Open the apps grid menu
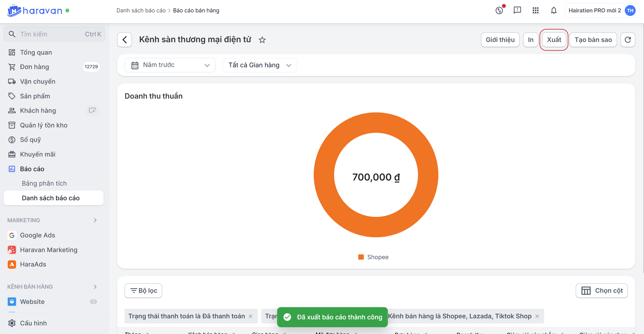Screen dimensions: 644x334 (535, 11)
